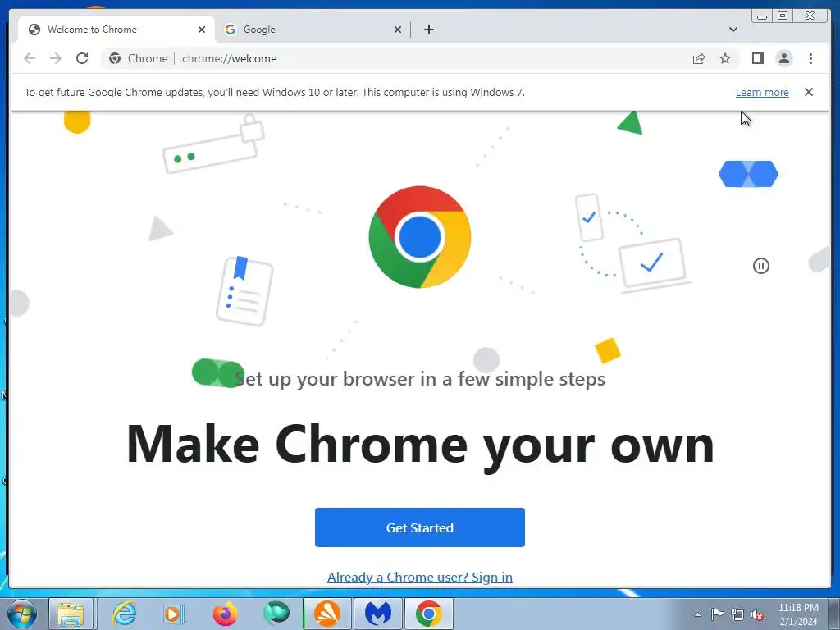Viewport: 840px width, 630px height.
Task: Click the Forward navigation arrow
Action: (x=56, y=58)
